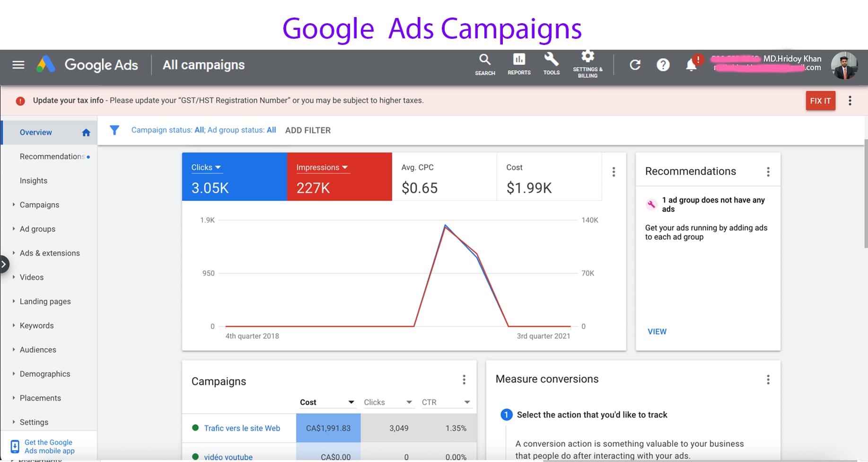Click the mobile app phone icon
Image resolution: width=868 pixels, height=462 pixels.
click(x=15, y=446)
